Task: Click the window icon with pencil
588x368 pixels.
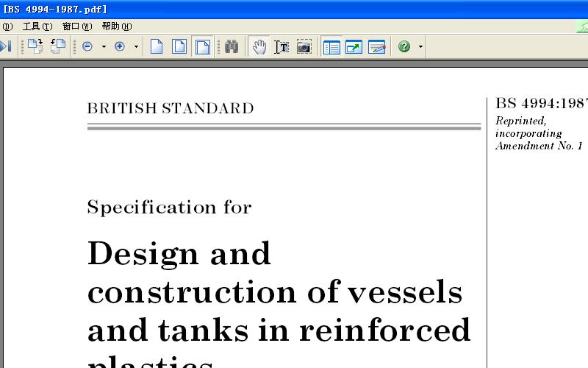Action: (x=377, y=47)
